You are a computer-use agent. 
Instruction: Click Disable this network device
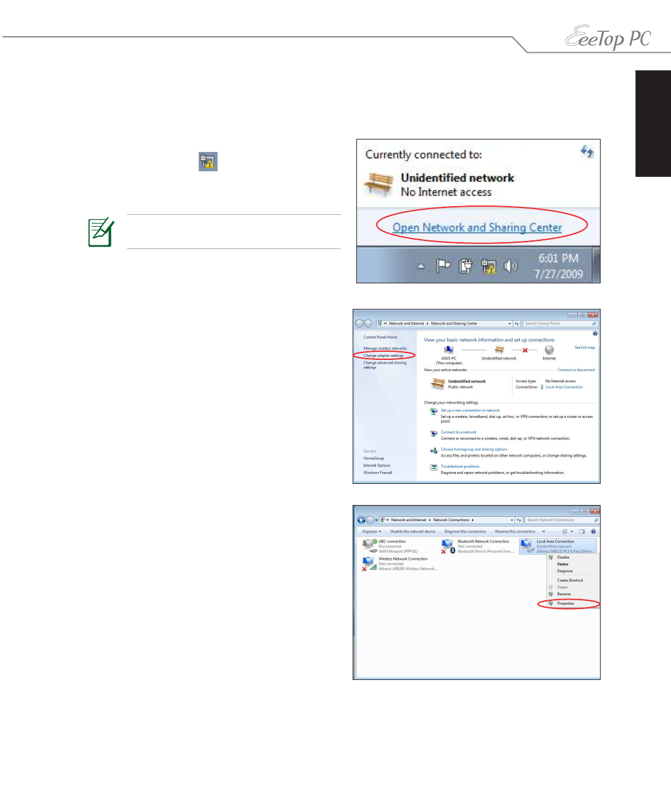(412, 532)
